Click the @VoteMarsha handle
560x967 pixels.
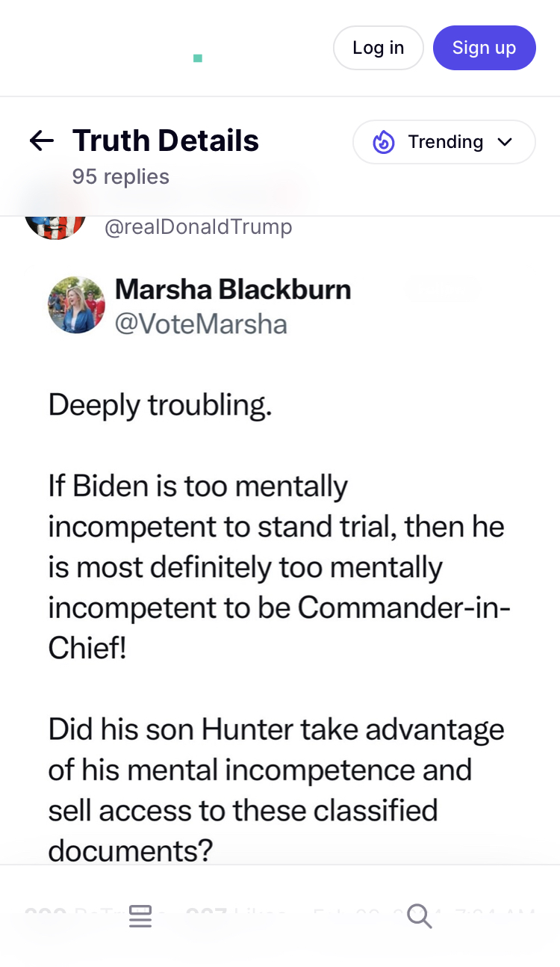[201, 324]
